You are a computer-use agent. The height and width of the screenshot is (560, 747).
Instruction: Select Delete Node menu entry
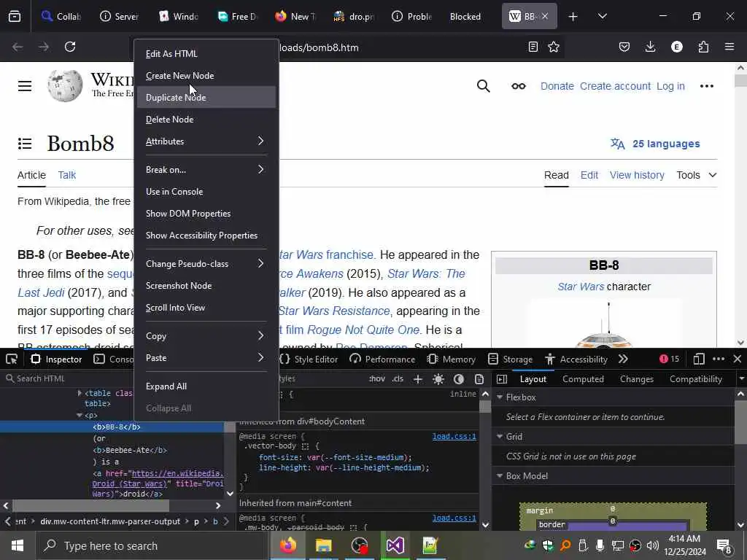(x=206, y=119)
